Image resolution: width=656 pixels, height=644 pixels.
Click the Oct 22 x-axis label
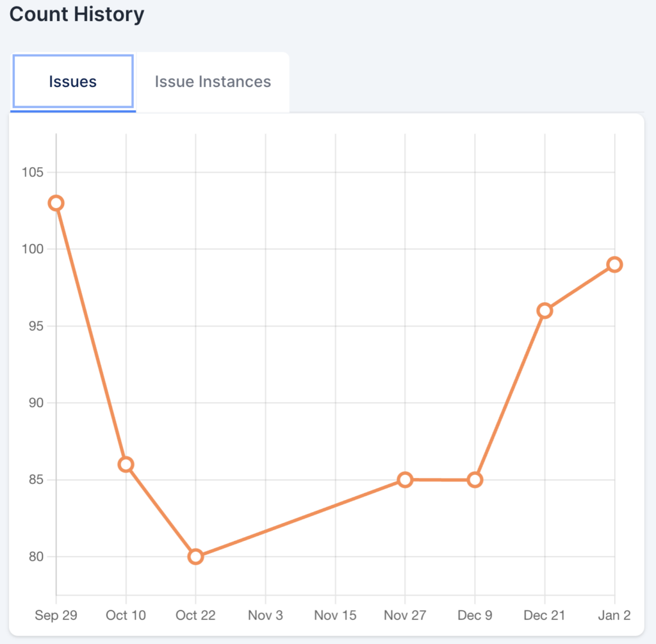(196, 615)
